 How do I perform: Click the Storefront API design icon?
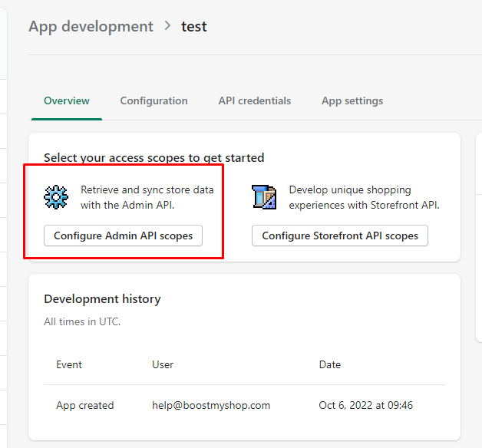point(264,197)
